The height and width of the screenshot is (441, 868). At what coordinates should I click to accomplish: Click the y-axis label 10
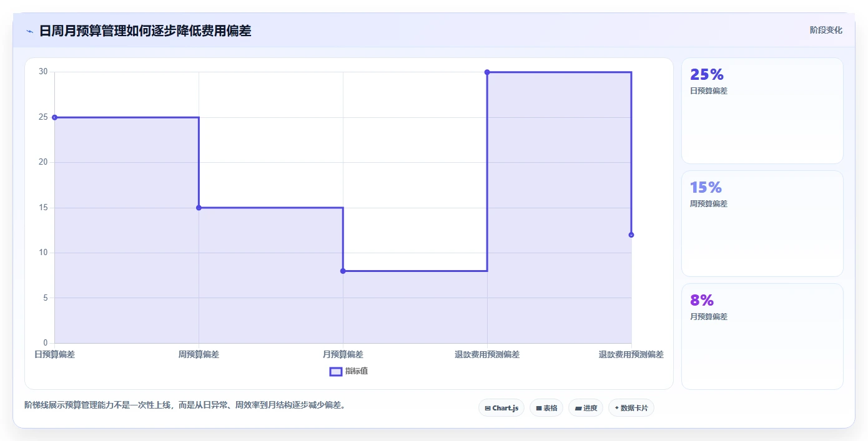click(x=43, y=253)
